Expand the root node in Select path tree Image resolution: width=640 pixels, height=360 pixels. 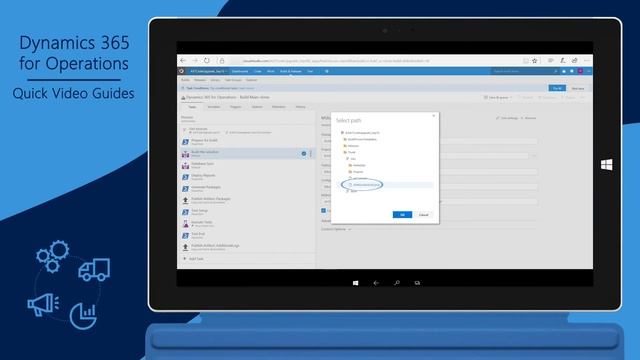point(342,133)
